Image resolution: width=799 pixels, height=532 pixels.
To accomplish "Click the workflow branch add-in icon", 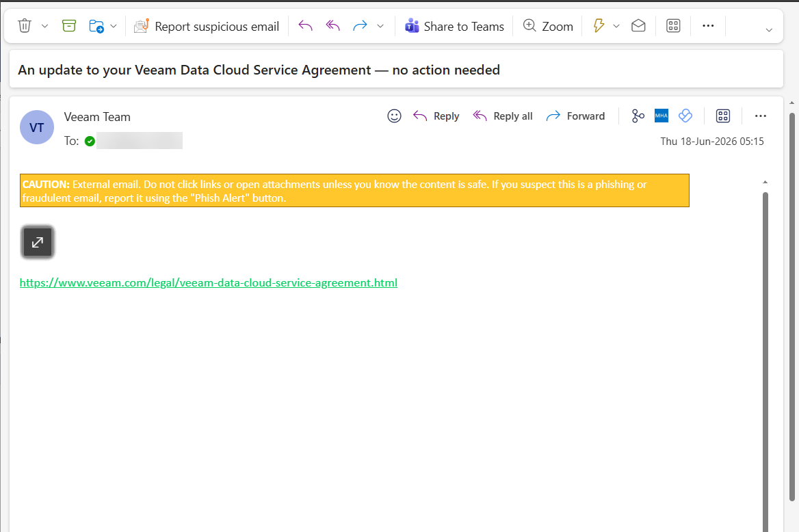I will (x=638, y=116).
